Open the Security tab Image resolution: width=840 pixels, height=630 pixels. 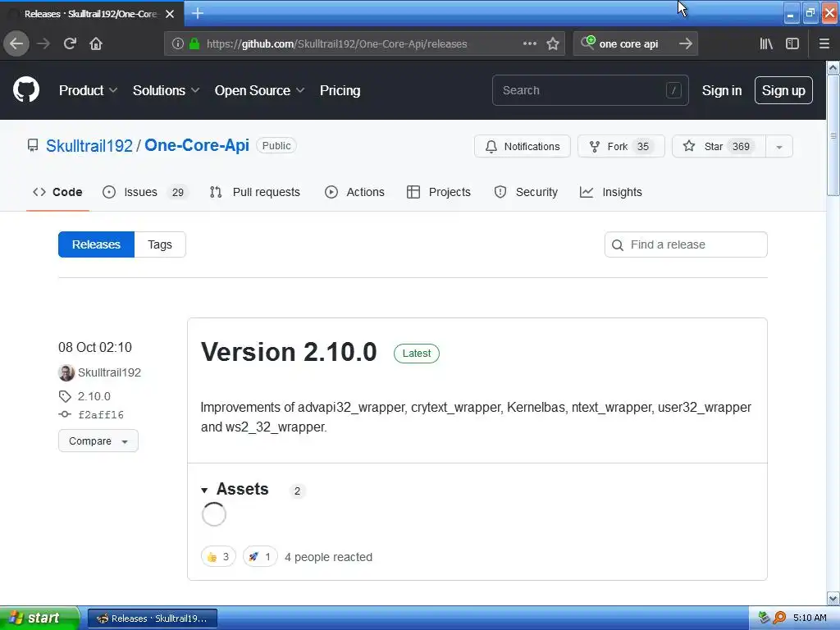tap(526, 192)
